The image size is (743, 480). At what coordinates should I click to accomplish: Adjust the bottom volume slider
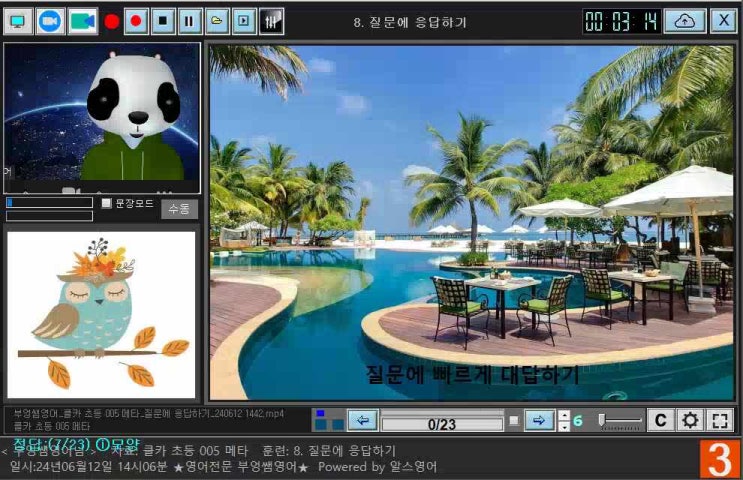[620, 421]
